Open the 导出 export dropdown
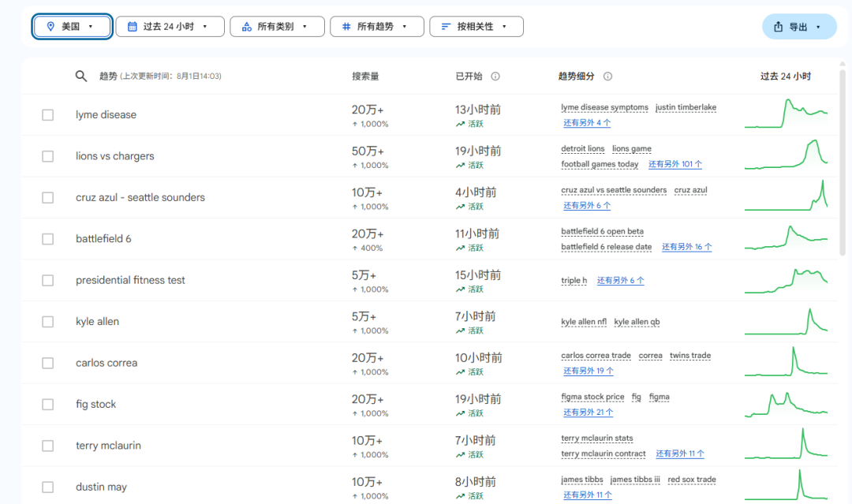This screenshot has height=504, width=852. point(798,27)
